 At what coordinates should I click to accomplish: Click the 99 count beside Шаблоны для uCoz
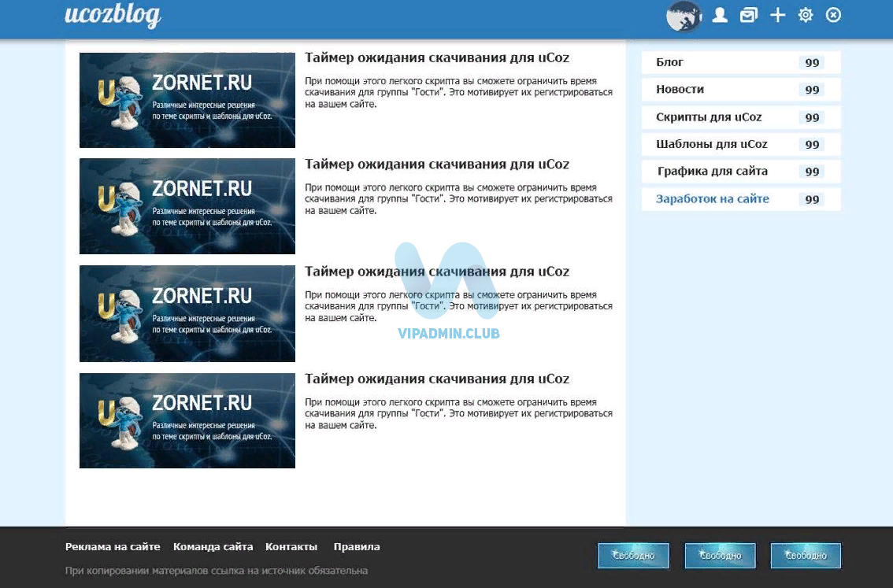click(x=812, y=145)
